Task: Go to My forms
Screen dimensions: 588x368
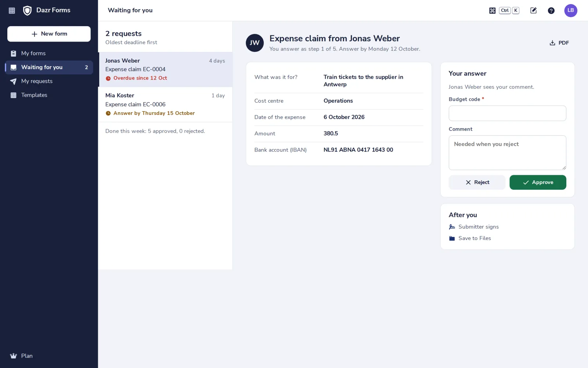Action: point(49,53)
